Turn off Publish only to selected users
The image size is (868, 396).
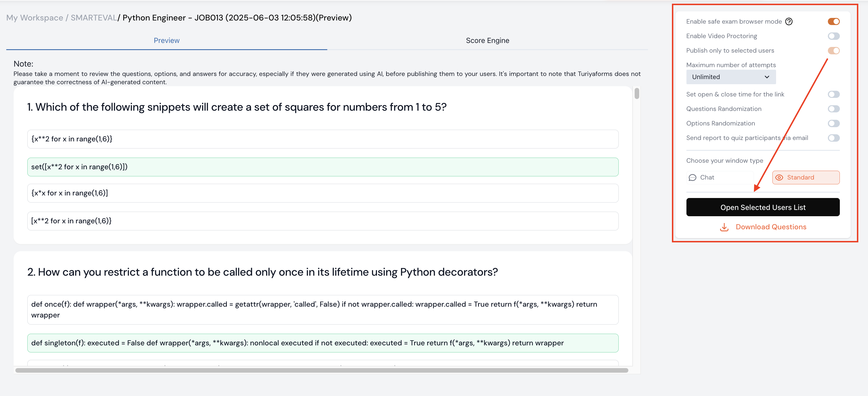(833, 51)
